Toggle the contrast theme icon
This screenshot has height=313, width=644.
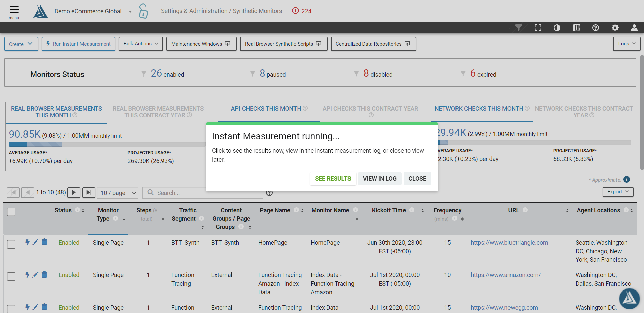pyautogui.click(x=557, y=28)
